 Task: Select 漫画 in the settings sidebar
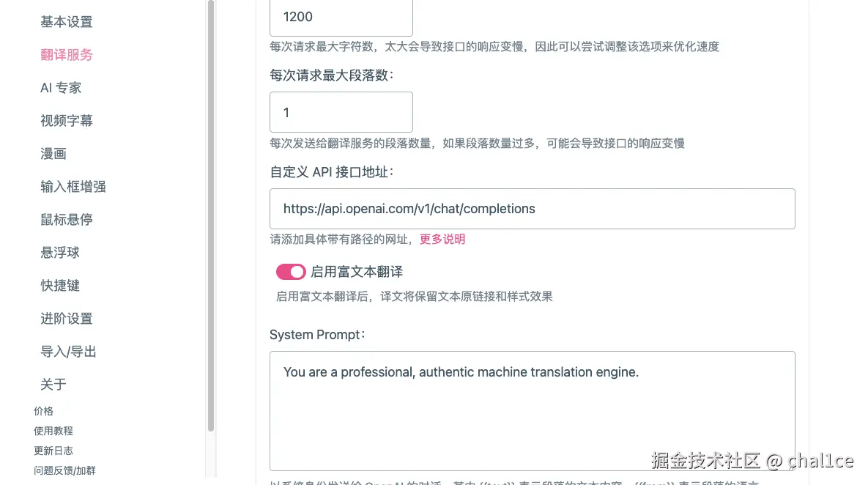(x=53, y=153)
